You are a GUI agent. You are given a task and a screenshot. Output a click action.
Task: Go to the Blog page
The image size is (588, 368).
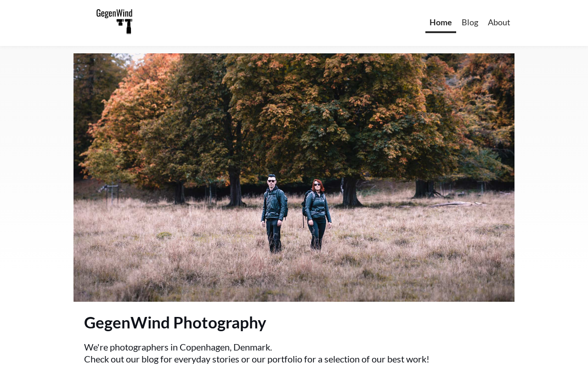tap(470, 22)
